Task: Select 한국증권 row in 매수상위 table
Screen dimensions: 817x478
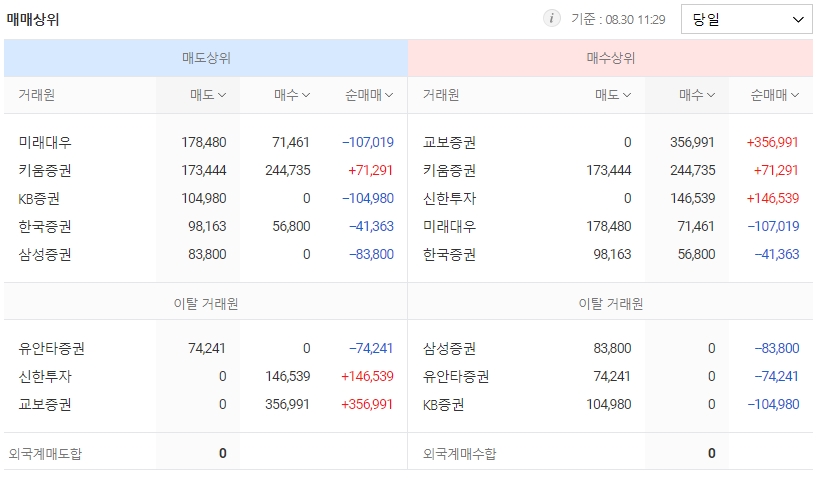Action: [x=611, y=255]
